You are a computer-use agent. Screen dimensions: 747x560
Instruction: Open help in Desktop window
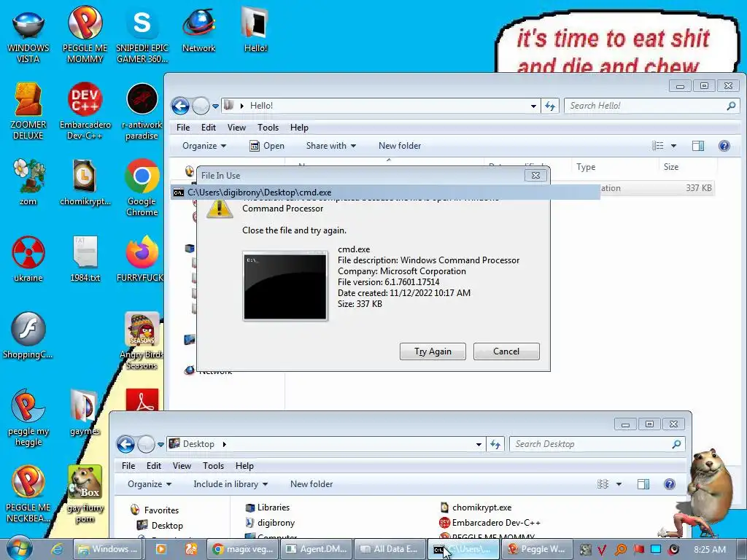[x=670, y=484]
